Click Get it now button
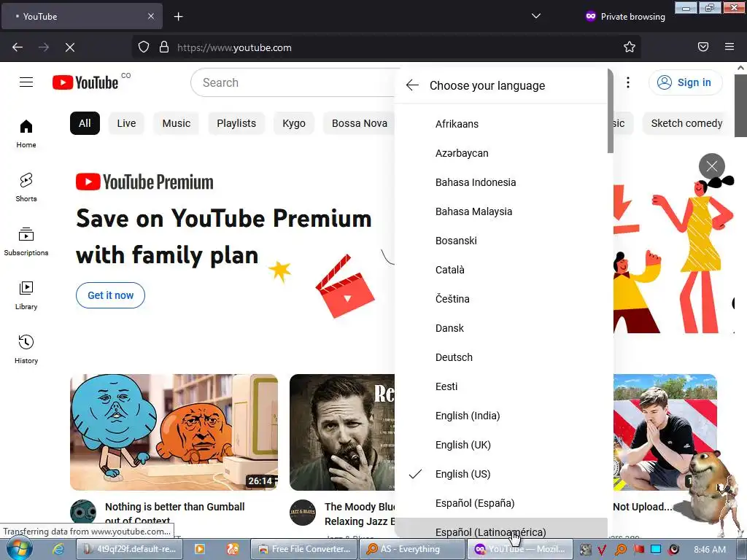This screenshot has height=560, width=747. coord(111,295)
